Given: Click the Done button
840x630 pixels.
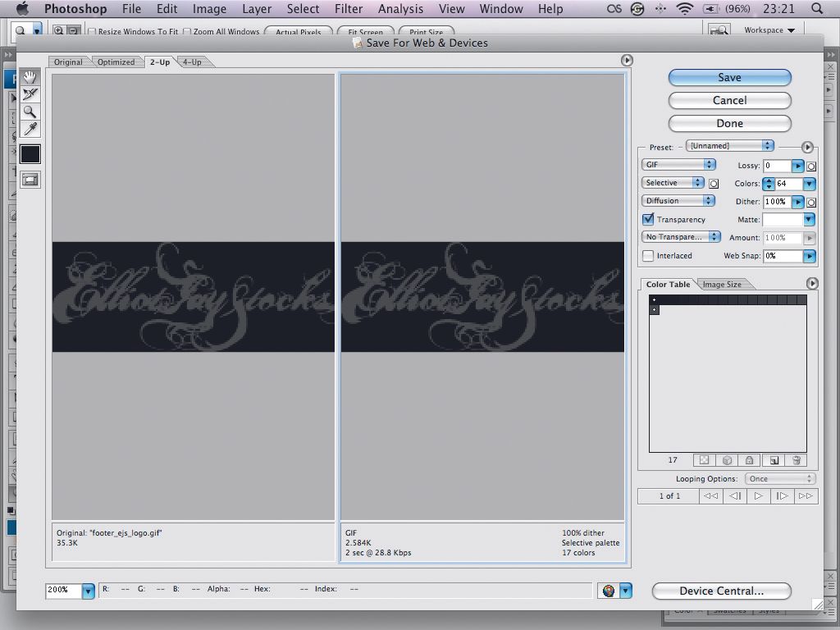Looking at the screenshot, I should [728, 123].
